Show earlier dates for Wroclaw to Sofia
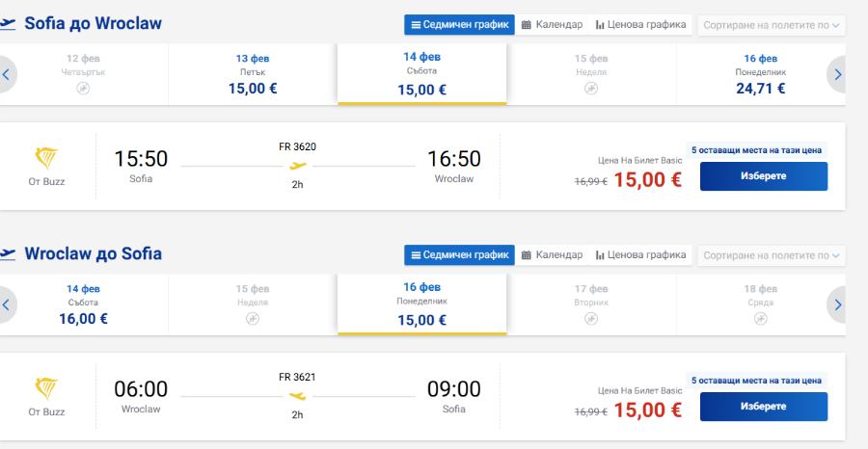 click(x=7, y=304)
